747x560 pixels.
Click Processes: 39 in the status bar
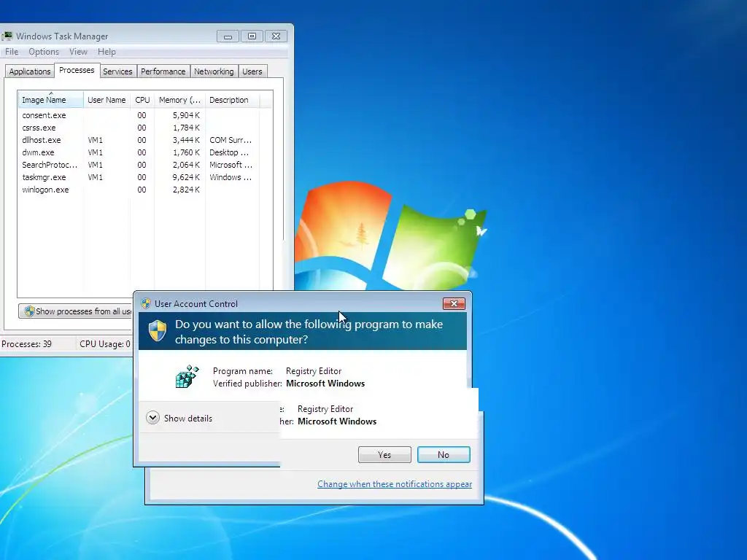tap(27, 344)
